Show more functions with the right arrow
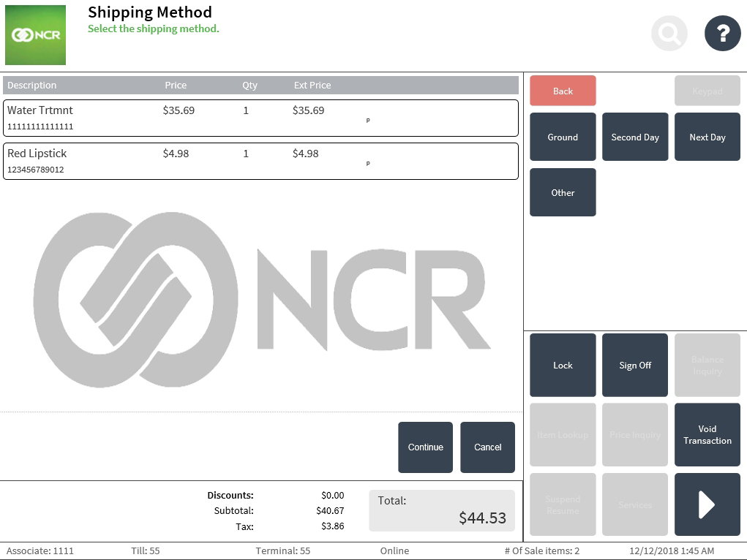This screenshot has height=560, width=747. 707,504
